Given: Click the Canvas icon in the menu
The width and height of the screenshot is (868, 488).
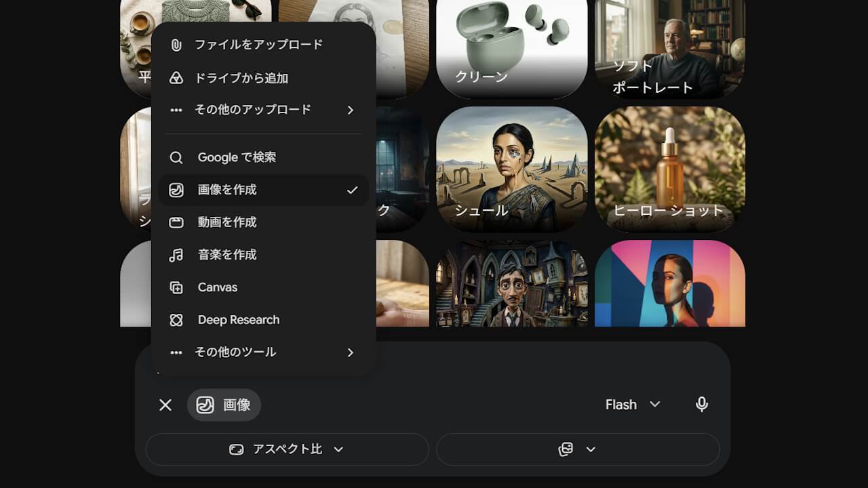Looking at the screenshot, I should pos(176,287).
